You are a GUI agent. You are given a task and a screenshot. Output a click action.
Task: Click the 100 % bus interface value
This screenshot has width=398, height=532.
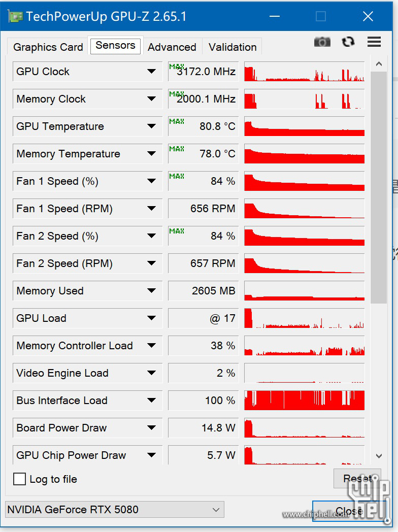point(204,401)
